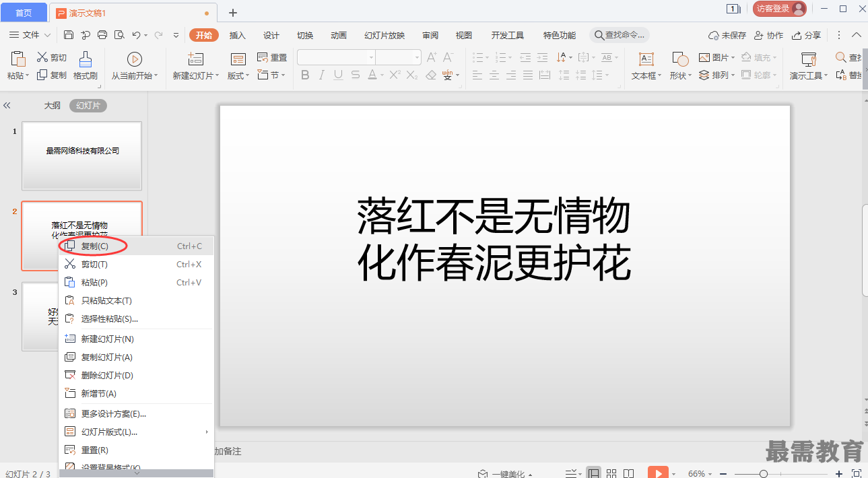Toggle Superscript formatting
The width and height of the screenshot is (868, 478).
tap(395, 75)
